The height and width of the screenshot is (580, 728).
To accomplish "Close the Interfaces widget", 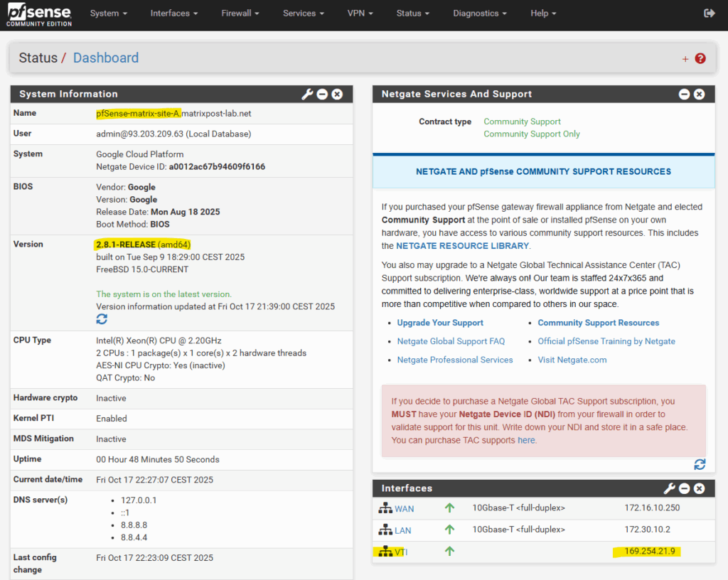I will tap(699, 488).
